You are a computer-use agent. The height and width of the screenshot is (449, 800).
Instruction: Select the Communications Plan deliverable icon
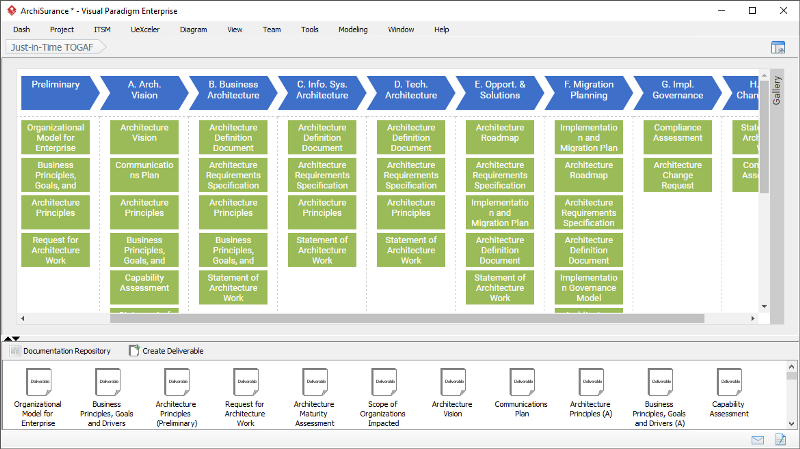pyautogui.click(x=521, y=382)
